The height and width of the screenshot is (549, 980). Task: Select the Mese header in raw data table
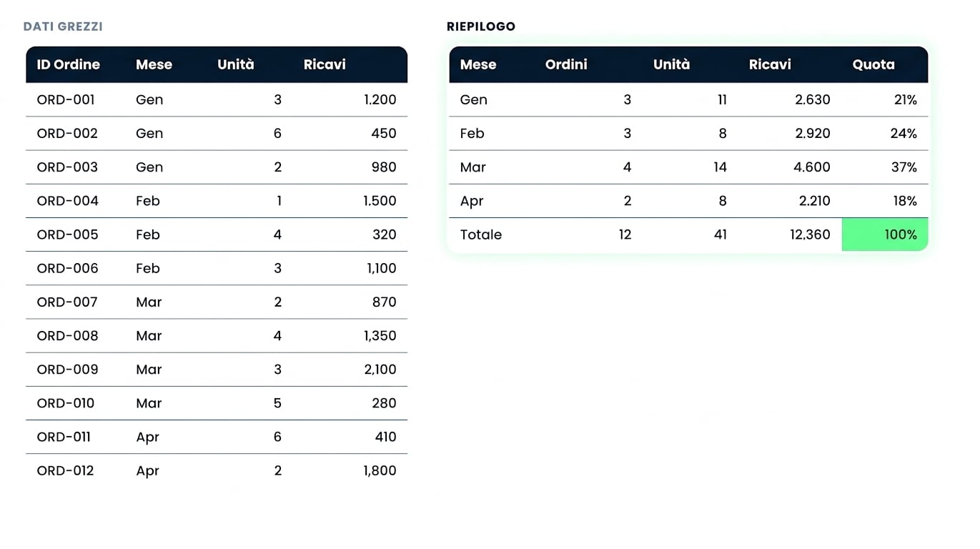(154, 64)
